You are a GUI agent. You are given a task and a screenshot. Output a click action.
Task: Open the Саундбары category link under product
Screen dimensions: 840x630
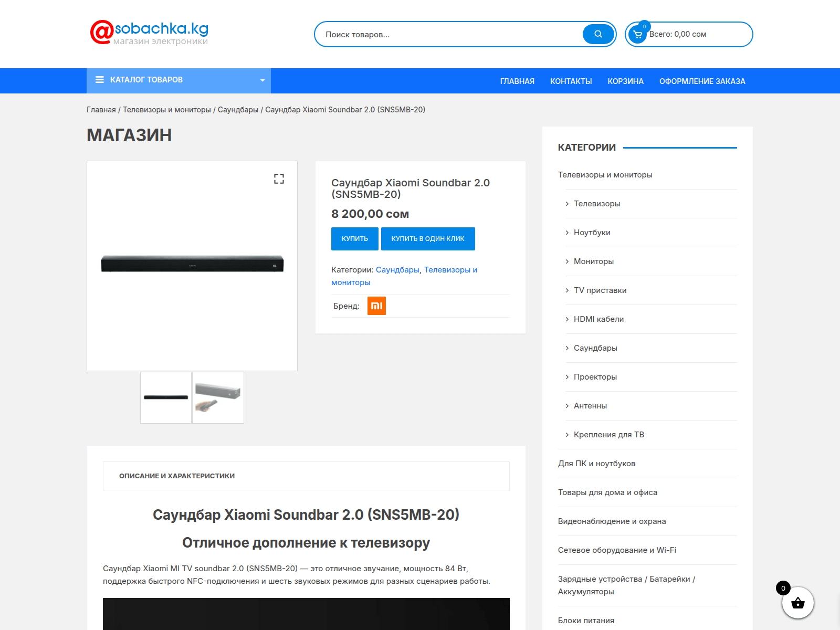click(x=397, y=270)
